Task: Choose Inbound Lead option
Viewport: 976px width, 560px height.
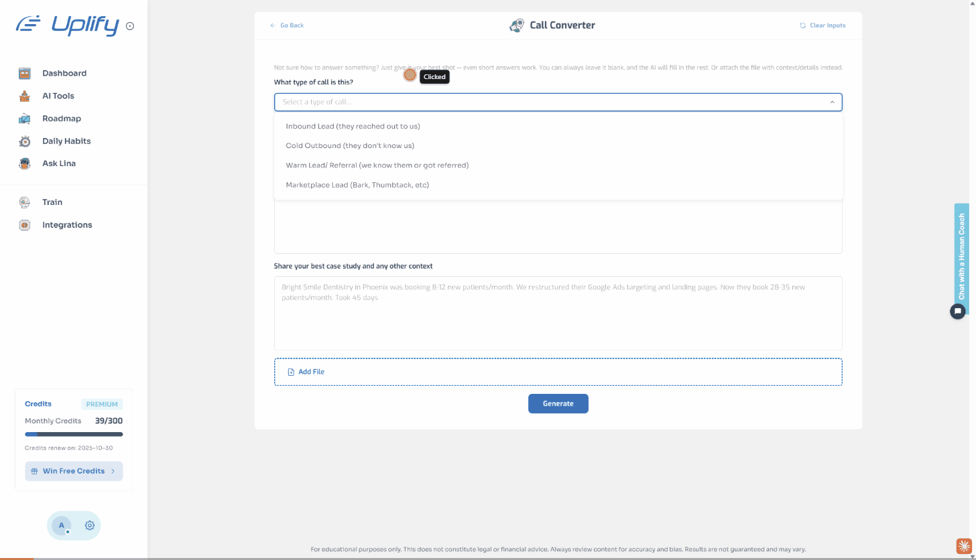Action: [353, 126]
